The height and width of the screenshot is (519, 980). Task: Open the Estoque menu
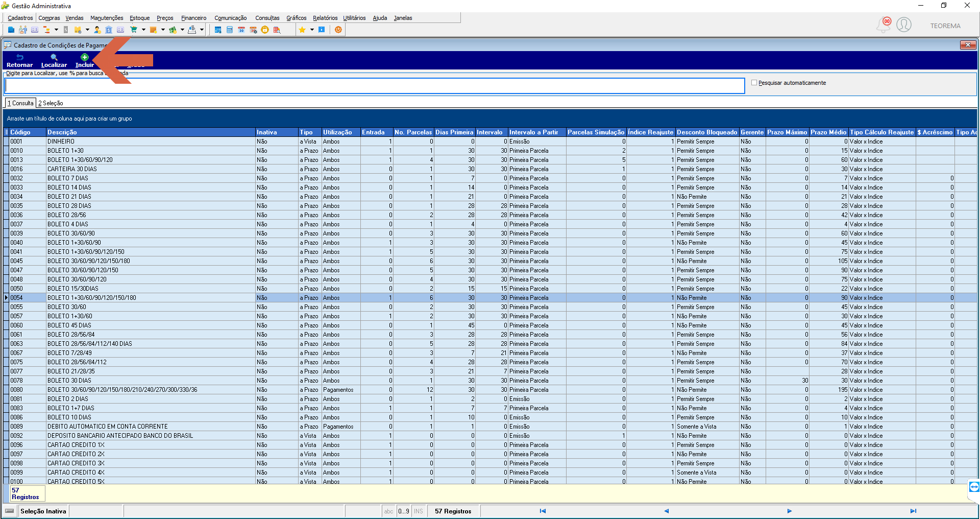tap(140, 18)
